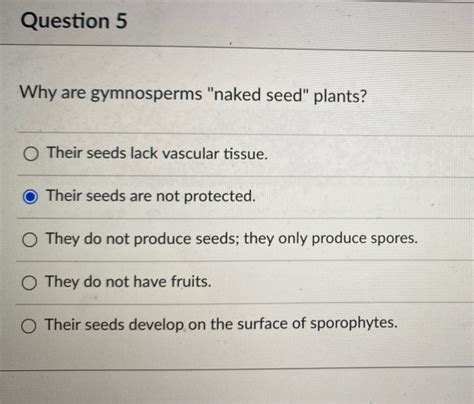The image size is (474, 404).
Task: Click the word 'fruits' in the fourth option
Action: tap(191, 281)
